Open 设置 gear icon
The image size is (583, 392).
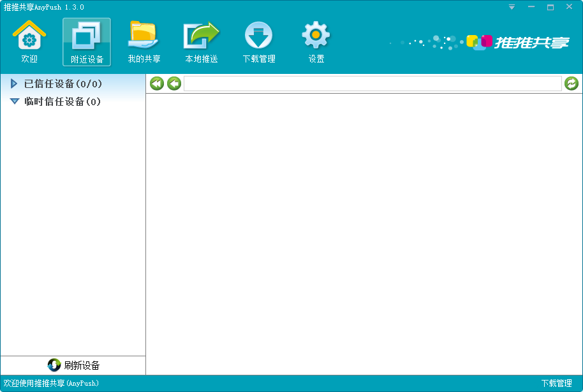316,41
